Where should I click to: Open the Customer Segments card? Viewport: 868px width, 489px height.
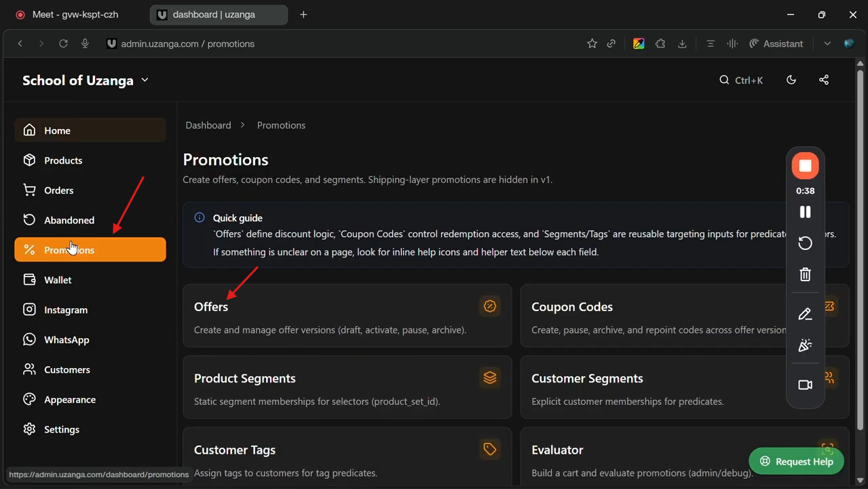(685, 387)
